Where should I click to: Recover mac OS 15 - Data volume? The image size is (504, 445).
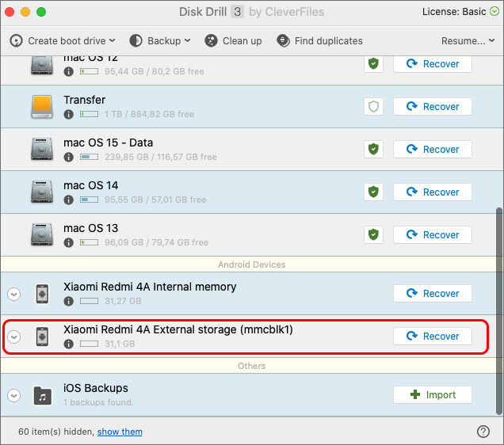point(433,149)
